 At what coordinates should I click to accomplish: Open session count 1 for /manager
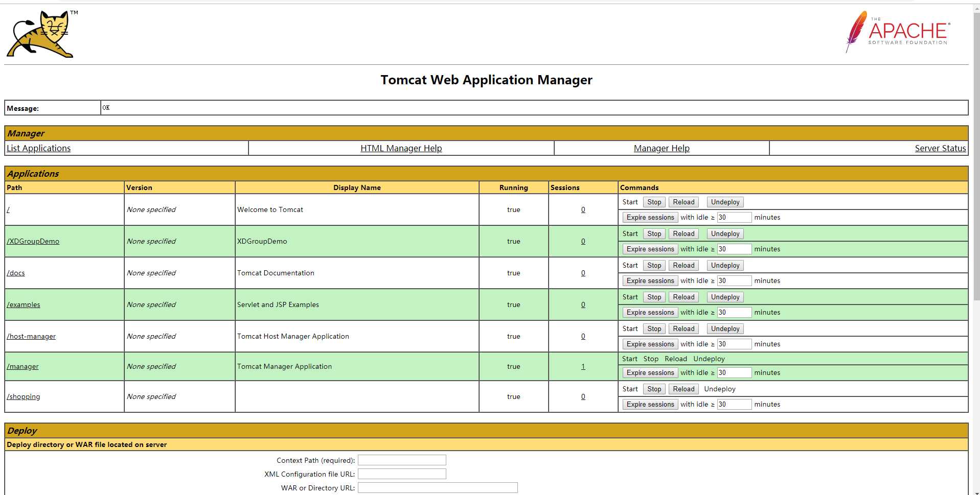click(583, 366)
